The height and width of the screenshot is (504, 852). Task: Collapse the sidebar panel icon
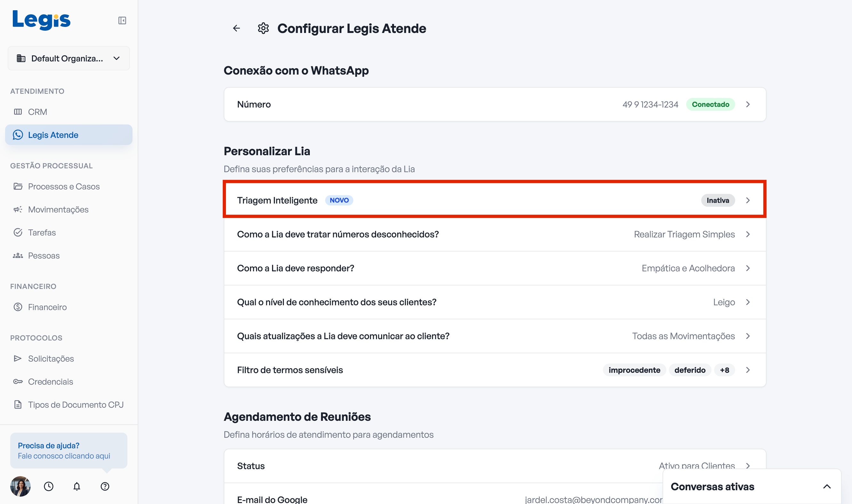(122, 20)
